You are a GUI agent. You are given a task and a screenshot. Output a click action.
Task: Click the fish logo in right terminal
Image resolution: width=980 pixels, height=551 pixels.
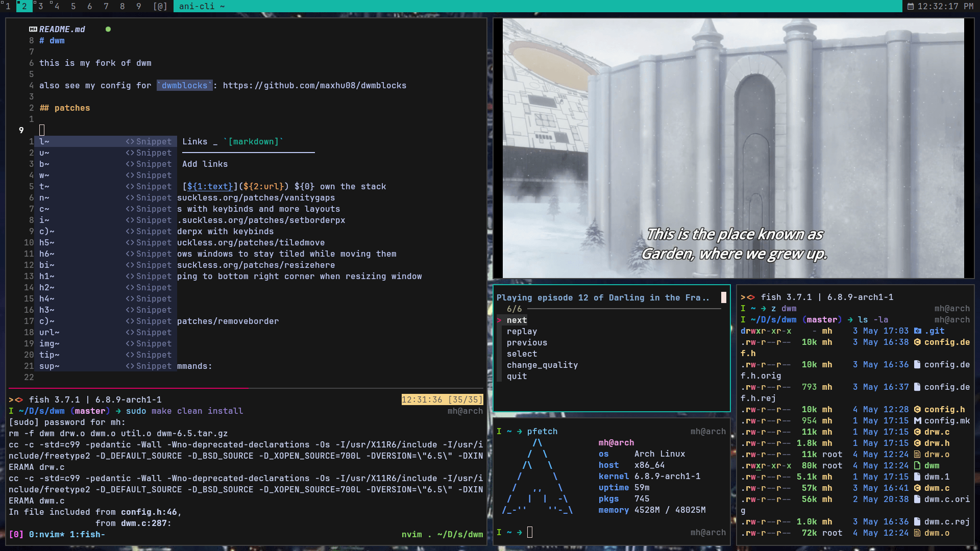(748, 297)
